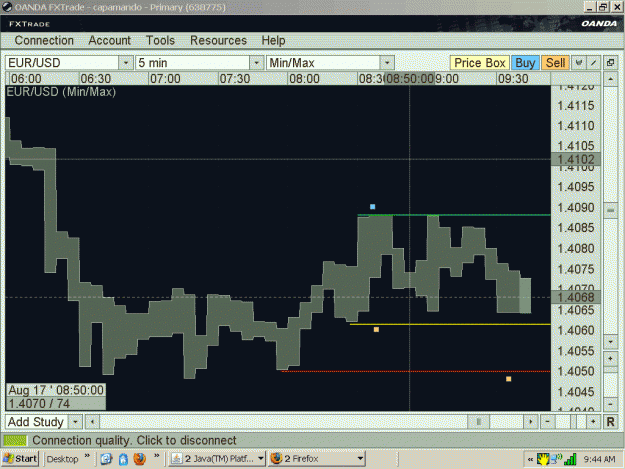Click the second quick launch icon
625x469 pixels.
tap(123, 459)
